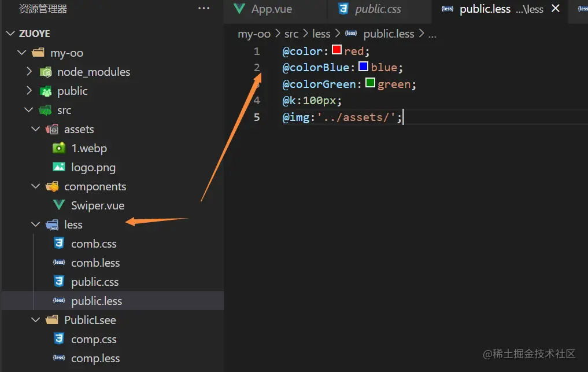Expand the node_modules folder chevron

point(29,72)
